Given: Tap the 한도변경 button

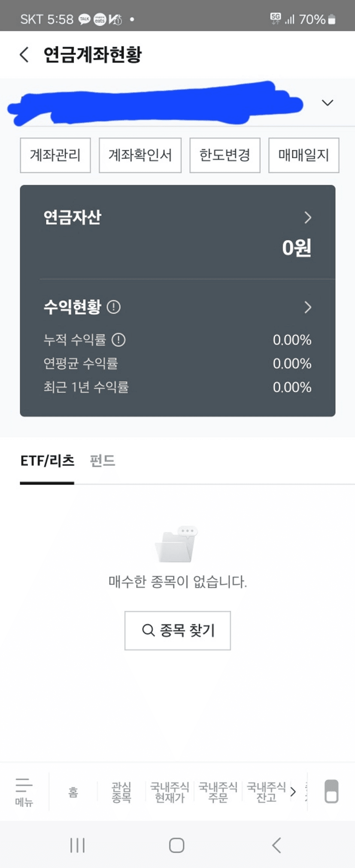Looking at the screenshot, I should point(225,155).
